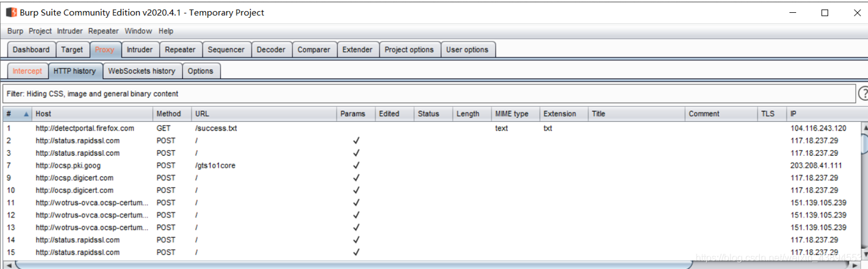Switch to the Target tab
This screenshot has width=868, height=269.
(x=72, y=50)
